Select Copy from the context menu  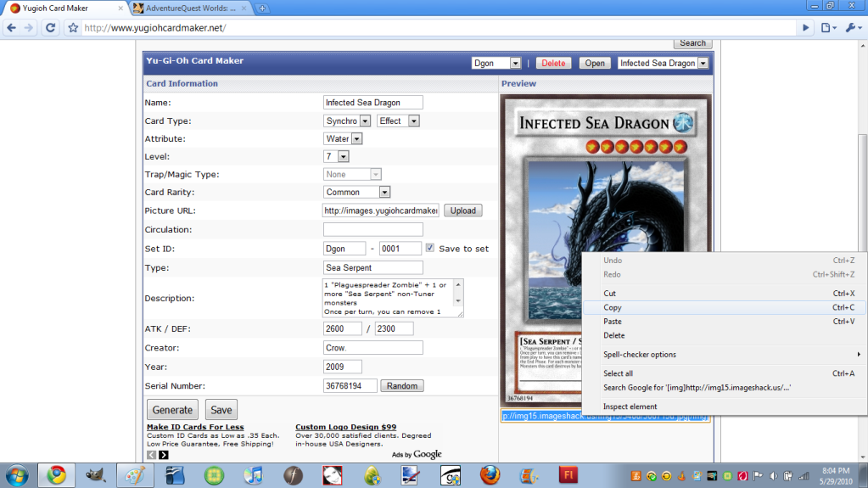pos(613,307)
